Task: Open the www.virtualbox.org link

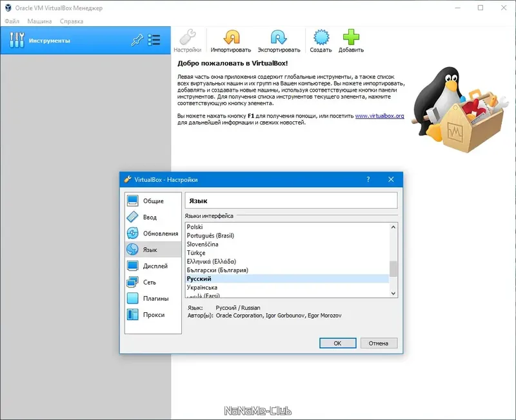Action: coord(379,116)
